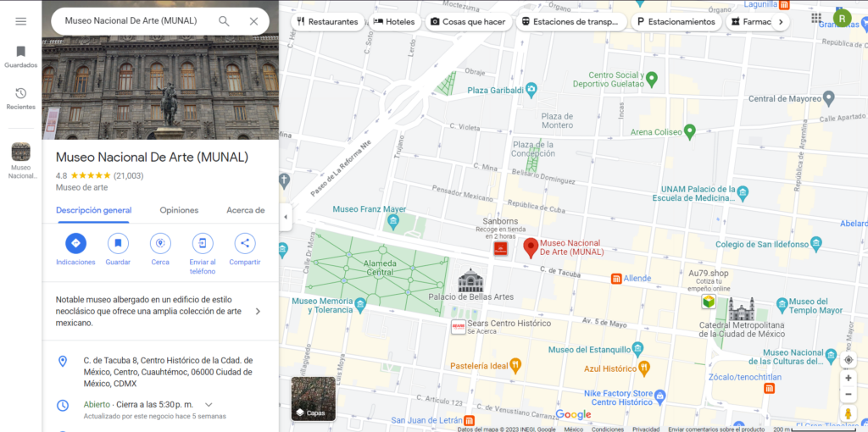Click the Plaza Garibaldi camera marker
This screenshot has width=868, height=432.
(531, 89)
